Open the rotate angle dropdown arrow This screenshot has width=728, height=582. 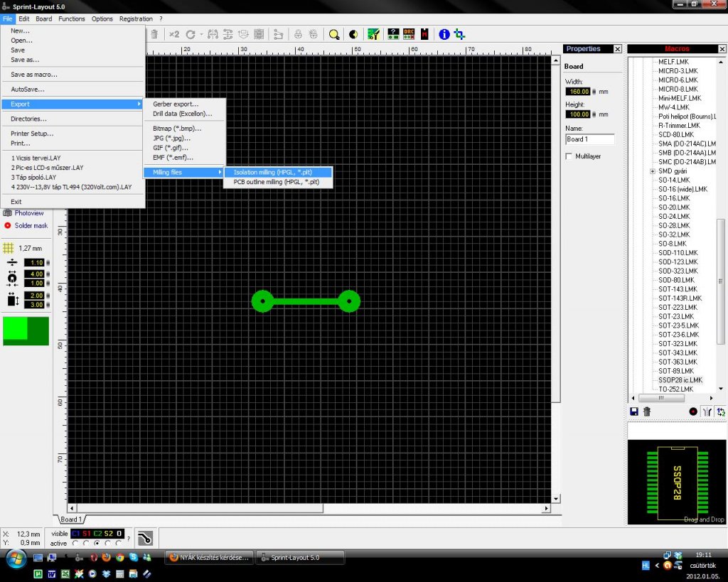click(201, 34)
